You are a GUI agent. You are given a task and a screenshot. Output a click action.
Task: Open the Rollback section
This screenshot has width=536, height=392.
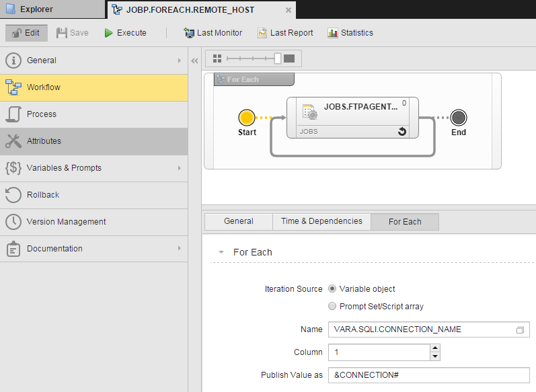(43, 195)
